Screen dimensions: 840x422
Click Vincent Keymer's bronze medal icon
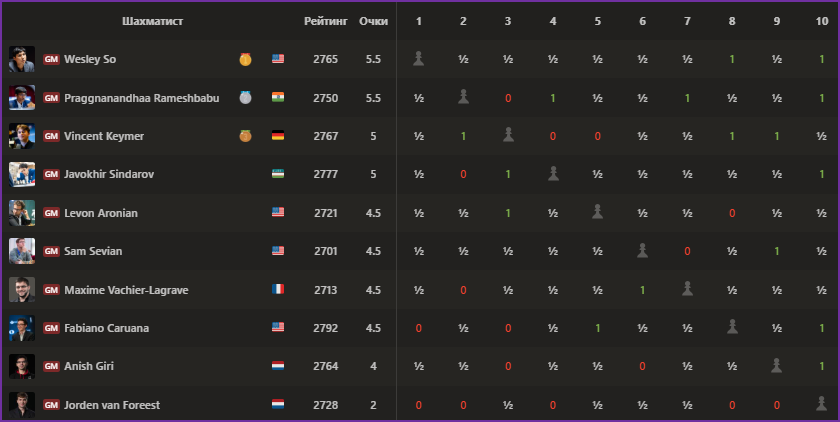(x=245, y=137)
